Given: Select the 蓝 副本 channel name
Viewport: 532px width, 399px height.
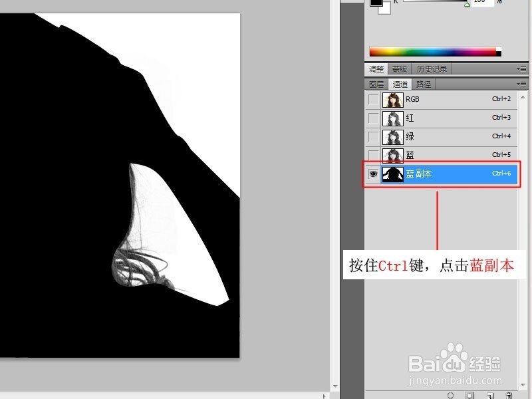Looking at the screenshot, I should click(419, 174).
